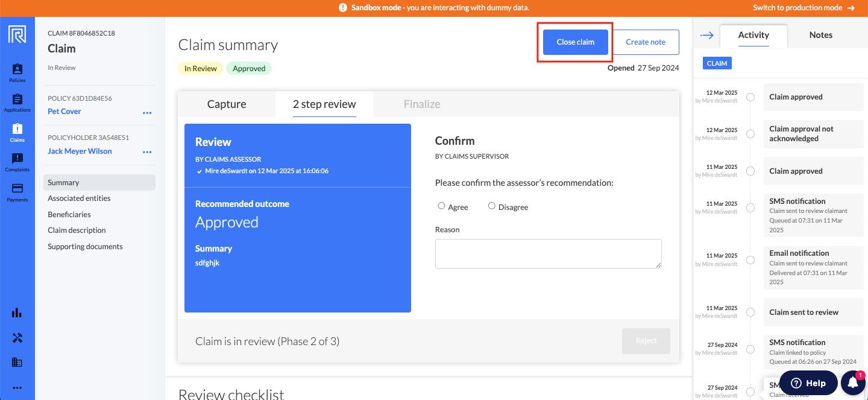Select the Disagree radio button
The height and width of the screenshot is (400, 868).
492,206
